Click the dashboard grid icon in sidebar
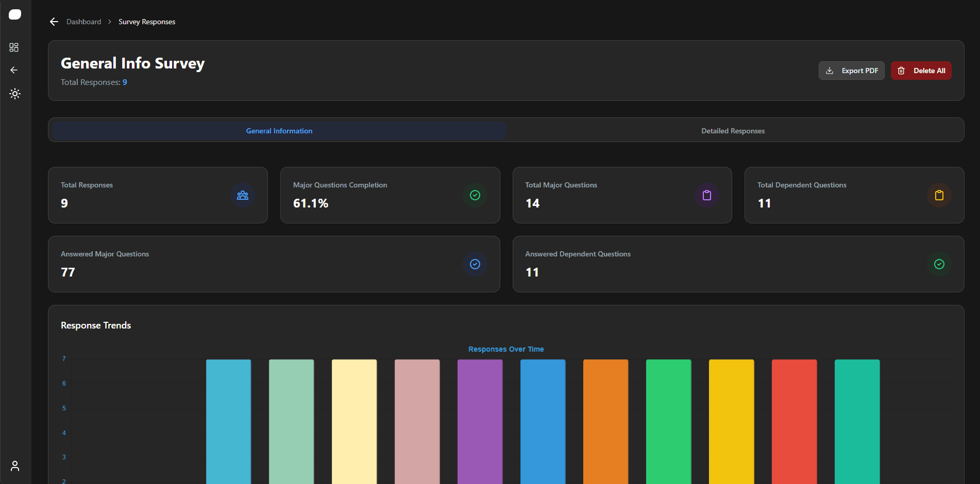 point(14,47)
